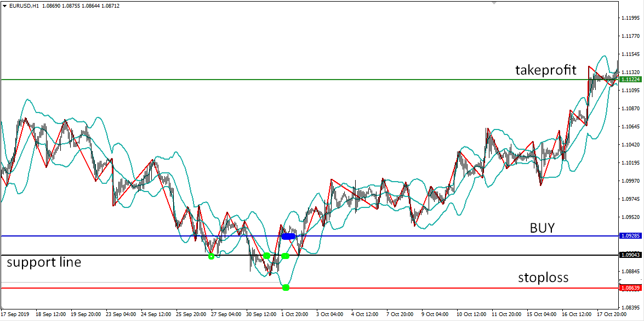Click the BUY text label

[542, 227]
